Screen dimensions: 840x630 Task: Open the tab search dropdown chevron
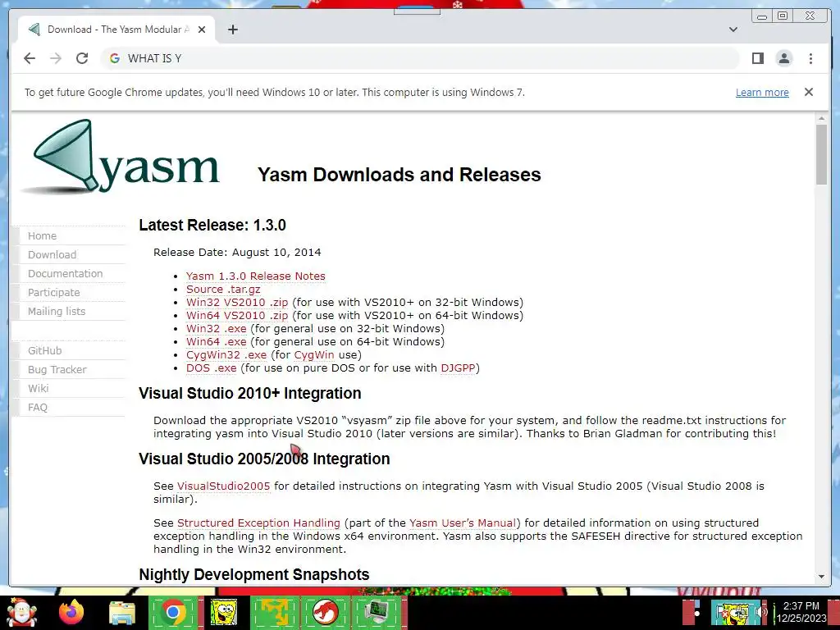pyautogui.click(x=733, y=30)
